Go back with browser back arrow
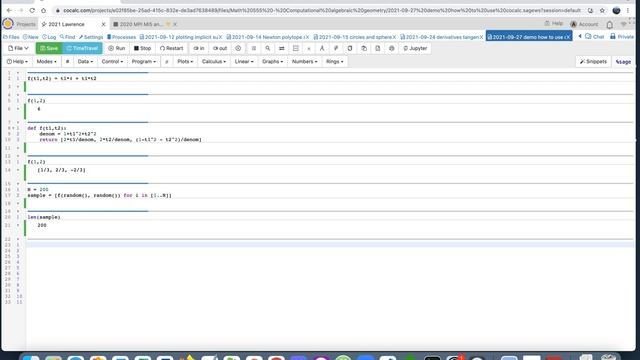Screen dimensions: 640x360 pos(9,10)
